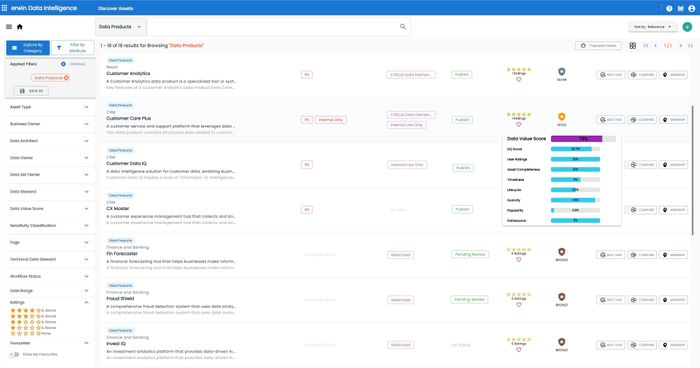Image resolution: width=700 pixels, height=368 pixels.
Task: Switch to grid view layout icon
Action: tap(633, 46)
